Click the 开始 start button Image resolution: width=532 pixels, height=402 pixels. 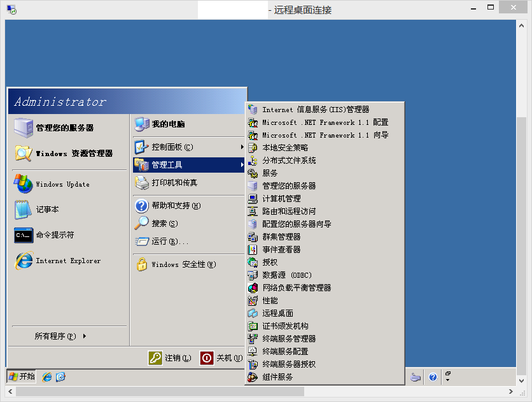coord(22,377)
